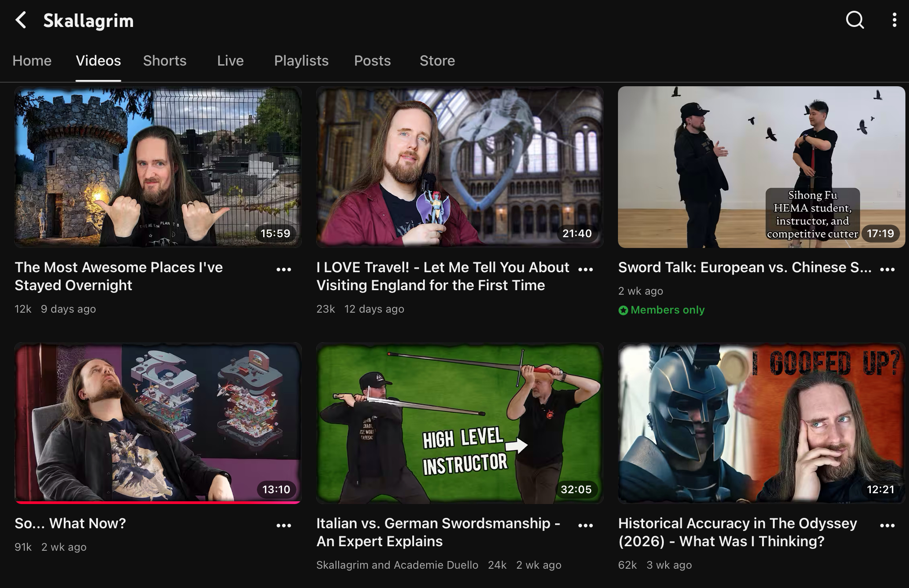Open options for I LOVE Travel video
The width and height of the screenshot is (909, 588).
586,269
